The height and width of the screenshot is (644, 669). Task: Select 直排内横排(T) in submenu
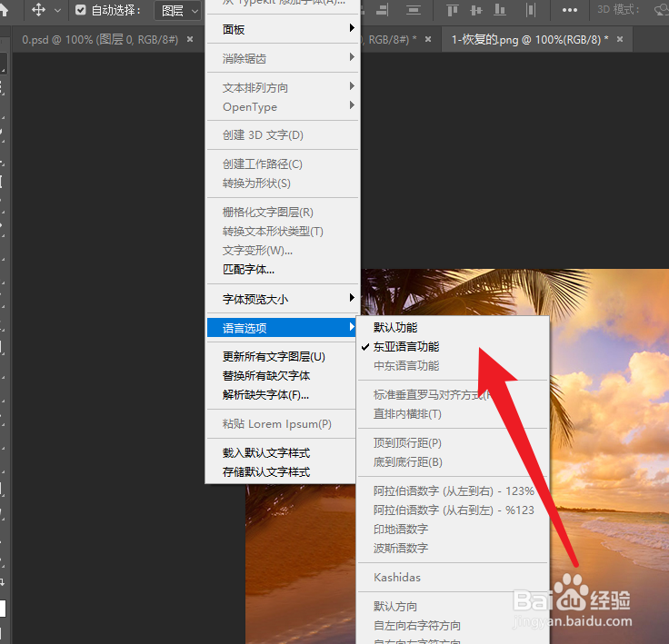(453, 414)
